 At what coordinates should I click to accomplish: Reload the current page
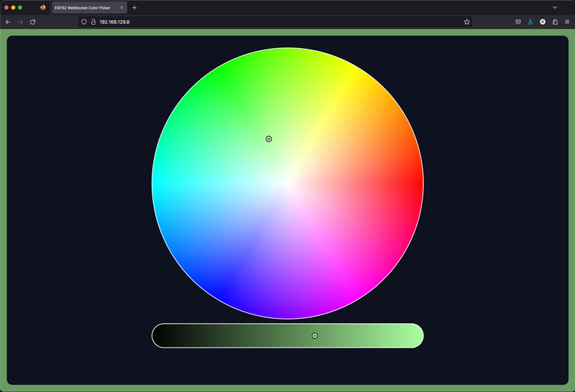click(x=32, y=22)
